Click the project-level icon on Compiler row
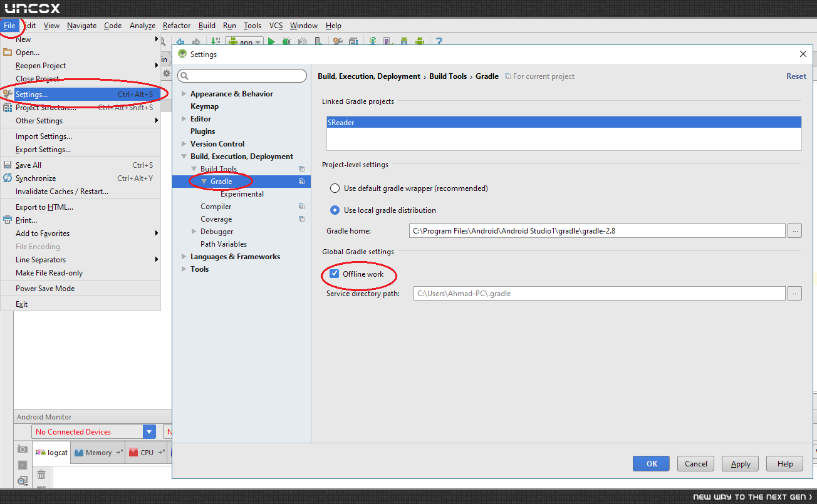This screenshot has width=817, height=504. coord(301,207)
